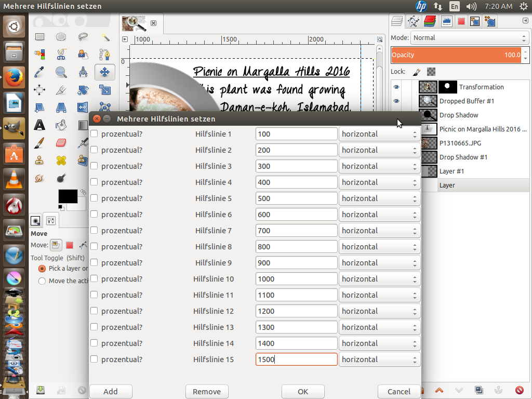Select 'Move the active layer' radio option

coord(42,281)
